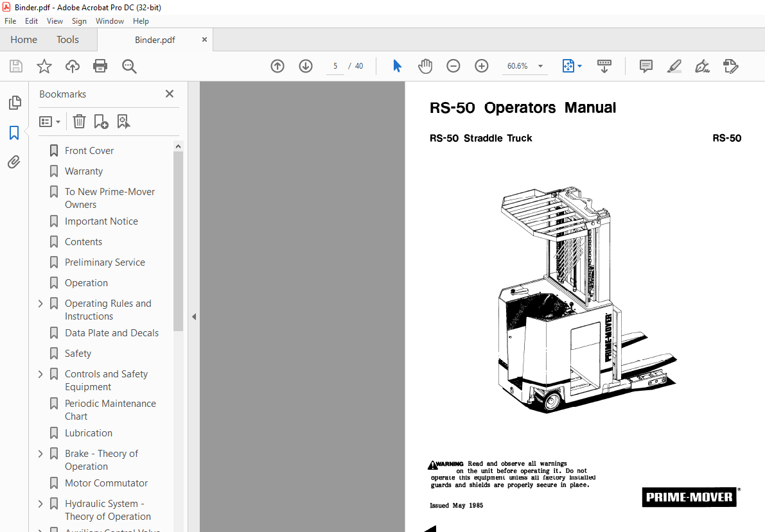Open the Contents bookmark

(84, 242)
